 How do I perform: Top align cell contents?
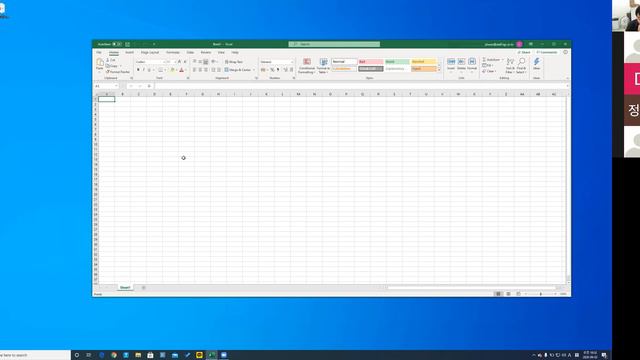pos(194,62)
